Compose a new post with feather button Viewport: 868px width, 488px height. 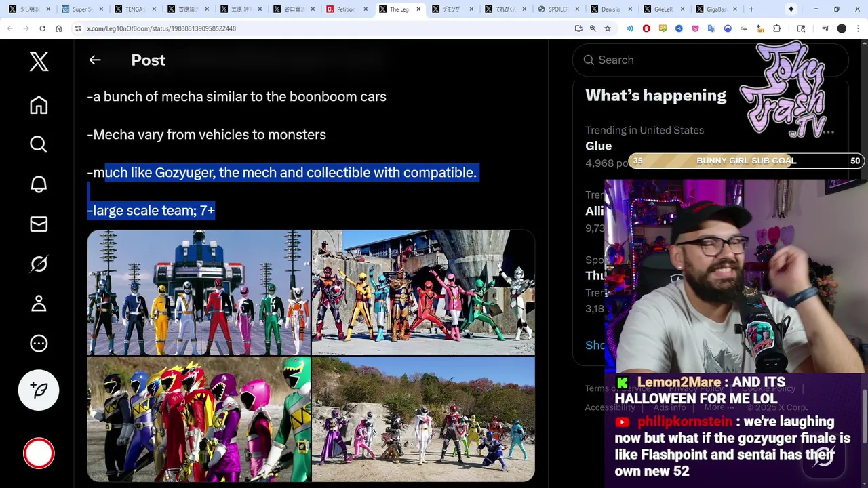39,390
